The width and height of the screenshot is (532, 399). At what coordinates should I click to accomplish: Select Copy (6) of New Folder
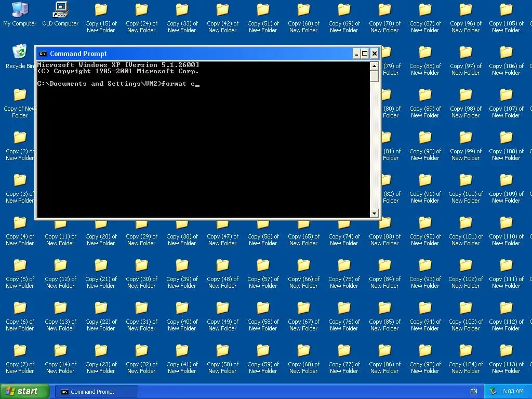coord(20,316)
